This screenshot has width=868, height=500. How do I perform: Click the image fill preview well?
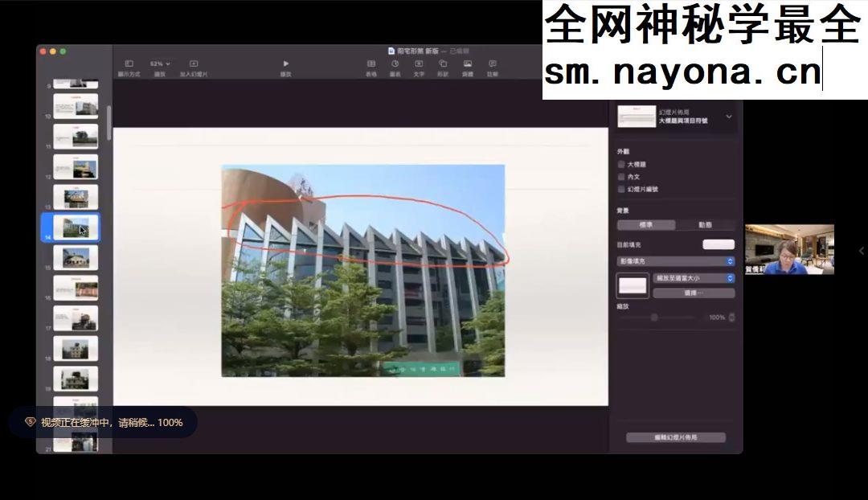633,285
